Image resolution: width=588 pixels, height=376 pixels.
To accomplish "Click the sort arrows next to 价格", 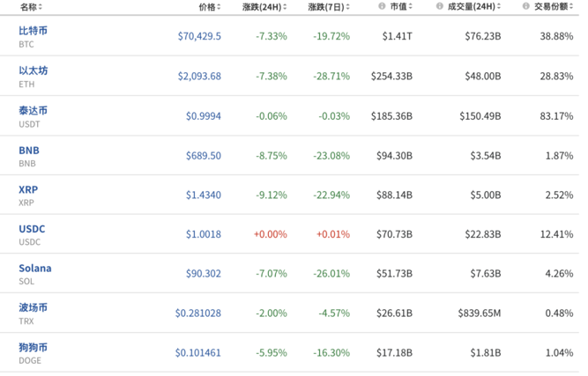I will 220,7.
